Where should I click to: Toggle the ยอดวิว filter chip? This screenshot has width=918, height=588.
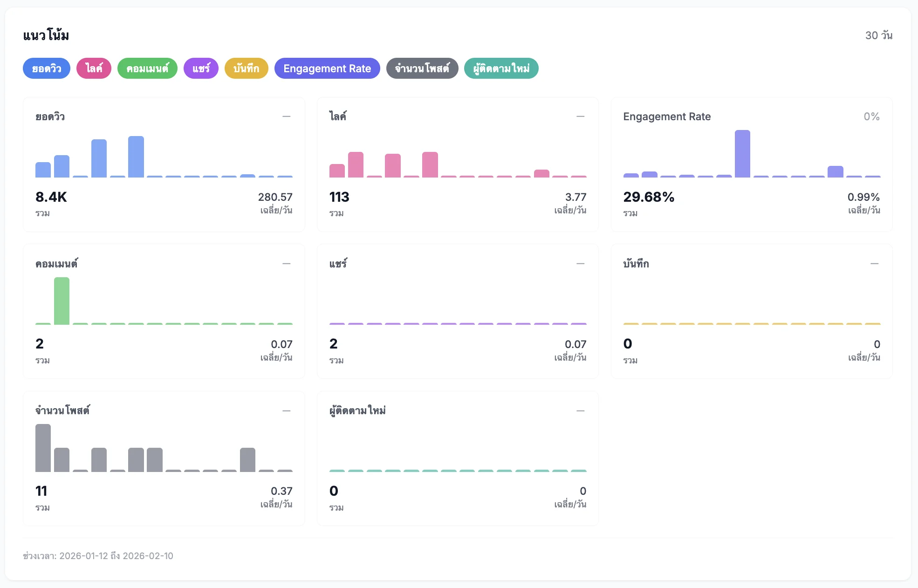[46, 68]
